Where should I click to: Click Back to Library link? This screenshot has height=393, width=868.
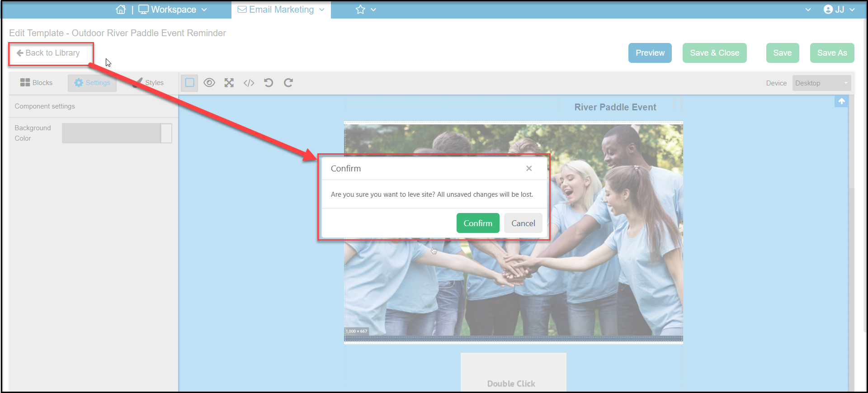pyautogui.click(x=48, y=53)
